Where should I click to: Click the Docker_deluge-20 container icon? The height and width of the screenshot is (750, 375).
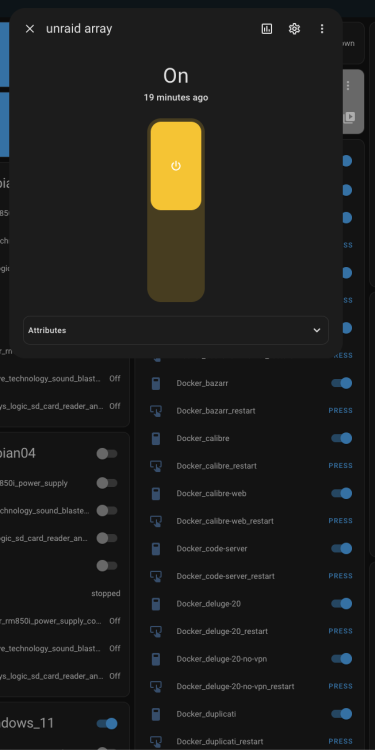tap(156, 604)
